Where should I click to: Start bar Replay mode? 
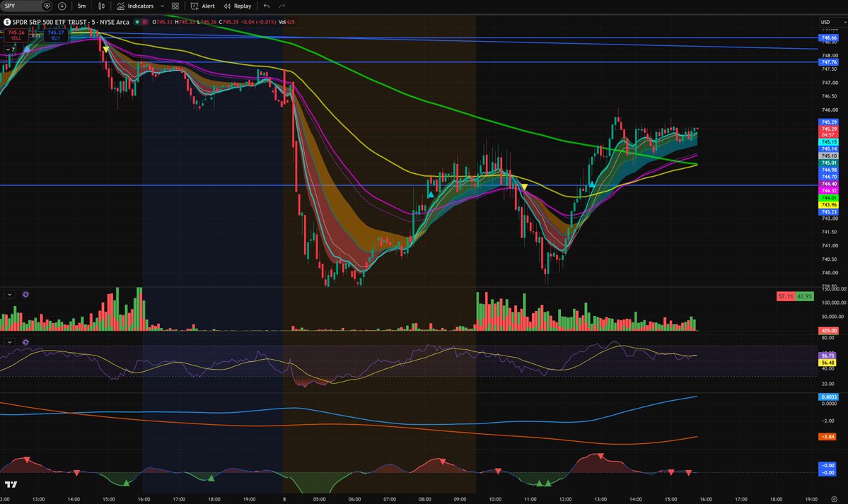pyautogui.click(x=238, y=6)
